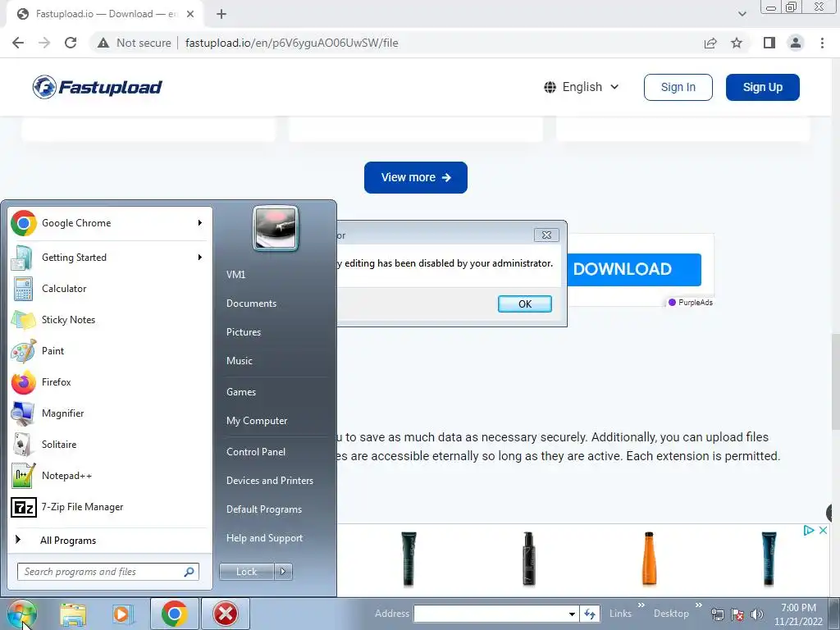
Task: Click the PurpleAds link
Action: [691, 303]
